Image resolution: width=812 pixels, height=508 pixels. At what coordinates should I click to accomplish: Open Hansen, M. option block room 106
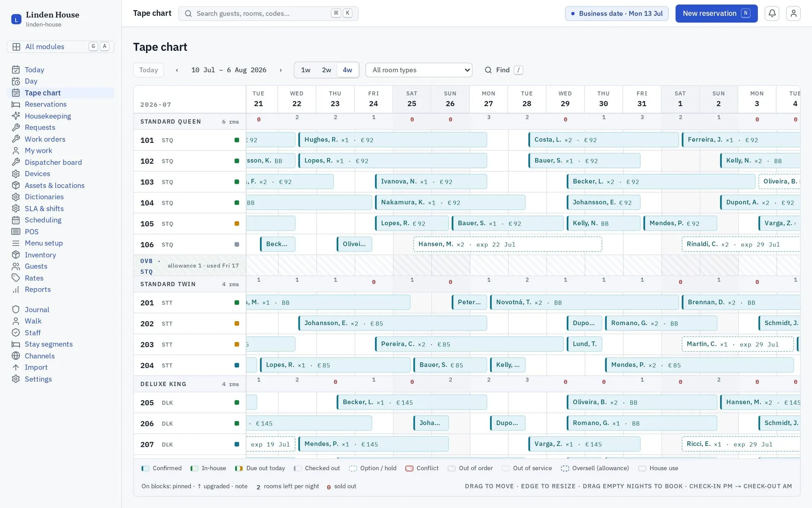508,244
